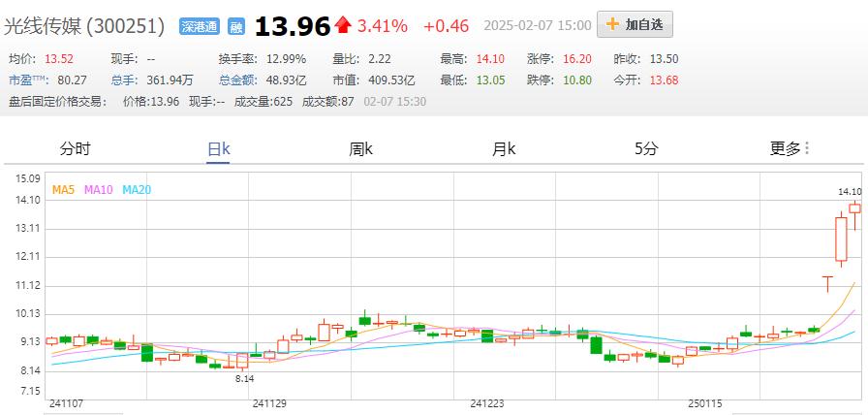
Task: Click the MA10 legend label
Action: pyautogui.click(x=99, y=190)
